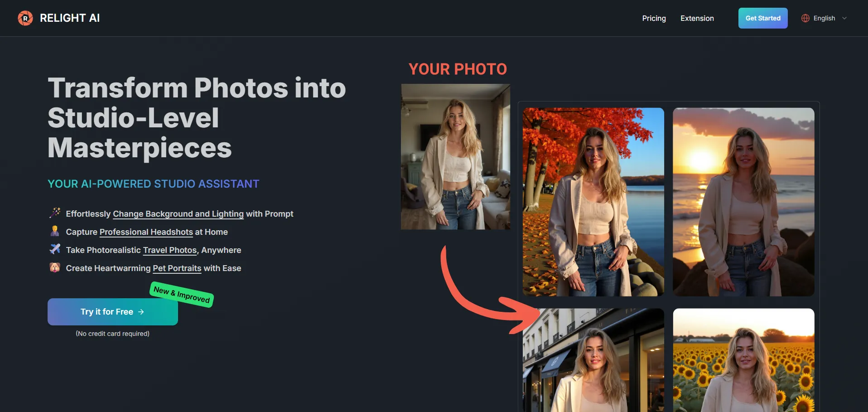Open the autumn red leaves photo

pyautogui.click(x=593, y=202)
